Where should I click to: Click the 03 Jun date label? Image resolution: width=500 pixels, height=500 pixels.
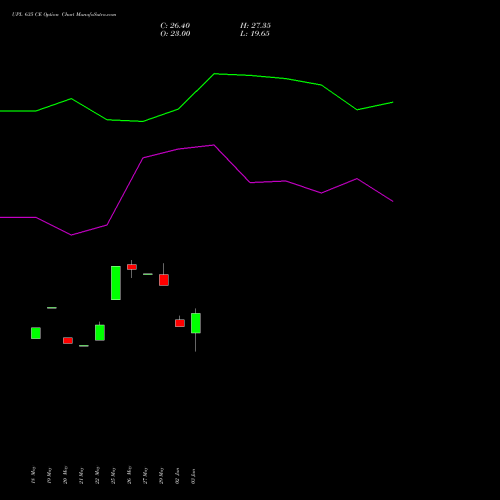[x=193, y=476]
